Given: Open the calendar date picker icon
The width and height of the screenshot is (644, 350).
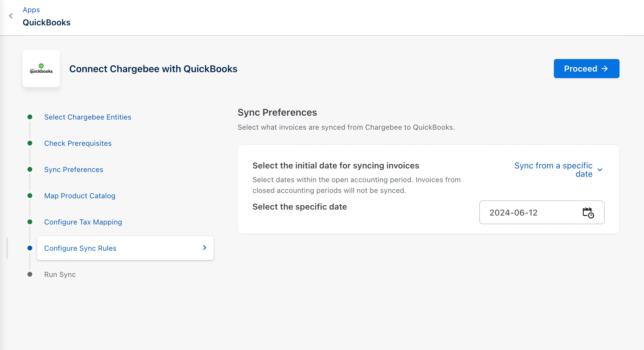Looking at the screenshot, I should [588, 213].
